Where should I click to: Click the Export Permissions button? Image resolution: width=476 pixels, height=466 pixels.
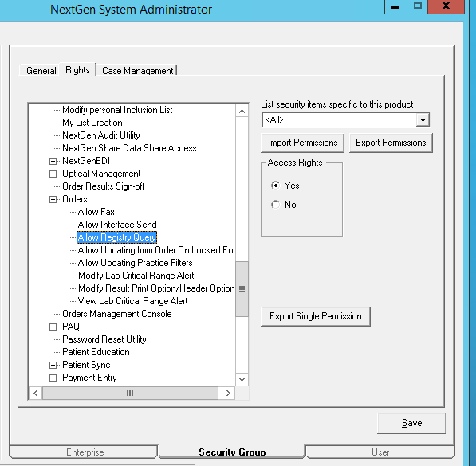tap(391, 143)
